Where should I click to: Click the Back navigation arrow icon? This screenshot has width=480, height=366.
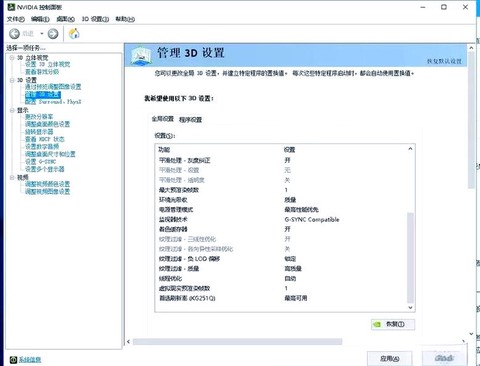pyautogui.click(x=15, y=33)
